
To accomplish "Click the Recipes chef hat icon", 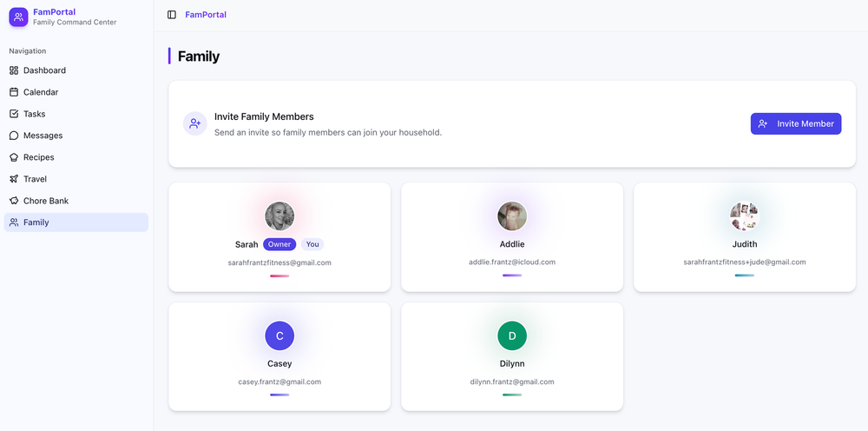I will click(x=14, y=157).
